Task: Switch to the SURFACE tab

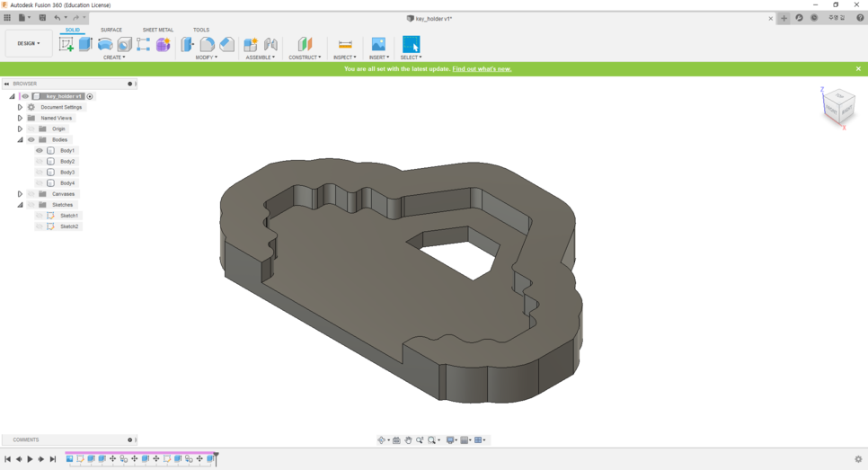Action: coord(111,30)
